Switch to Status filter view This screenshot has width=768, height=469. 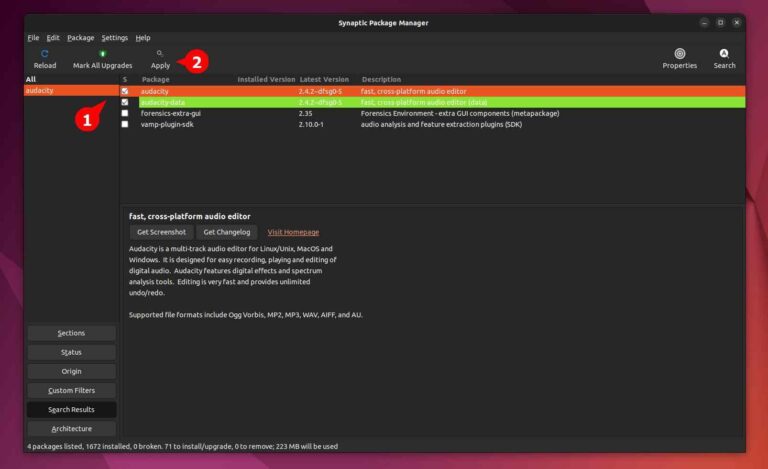[72, 352]
